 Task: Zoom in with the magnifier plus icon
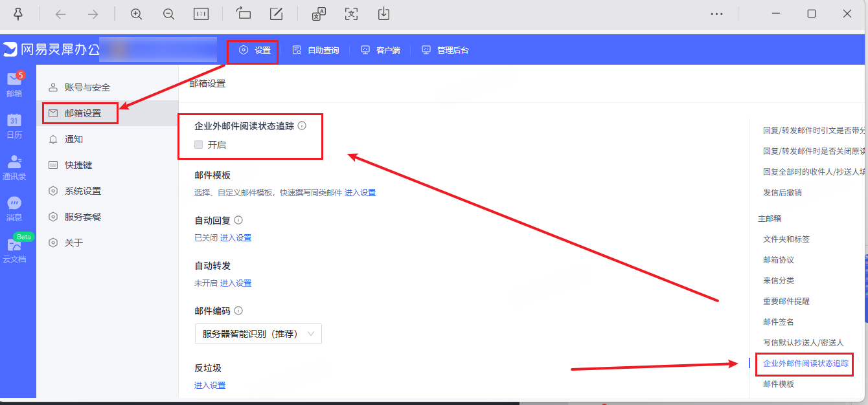coord(136,14)
